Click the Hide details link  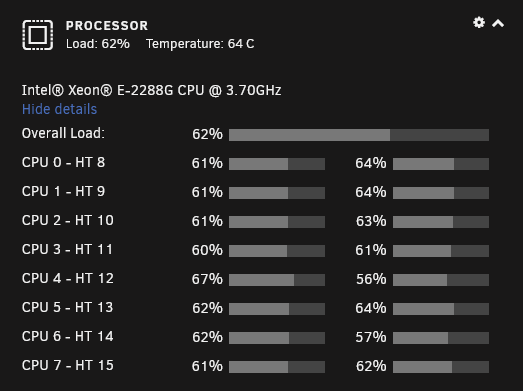point(59,109)
